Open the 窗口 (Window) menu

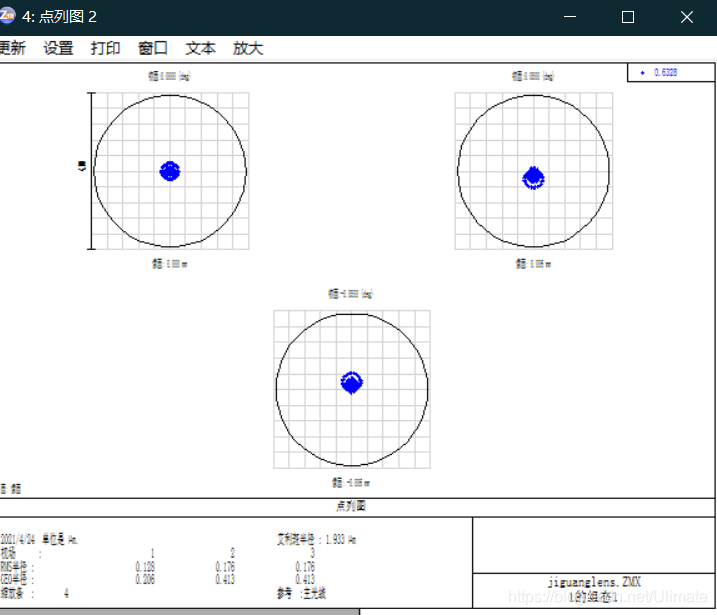point(153,48)
